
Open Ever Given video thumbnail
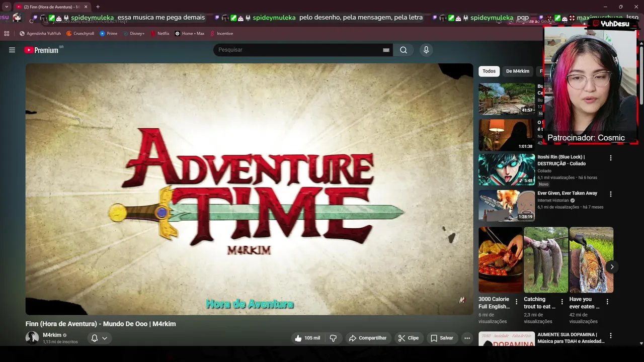507,206
